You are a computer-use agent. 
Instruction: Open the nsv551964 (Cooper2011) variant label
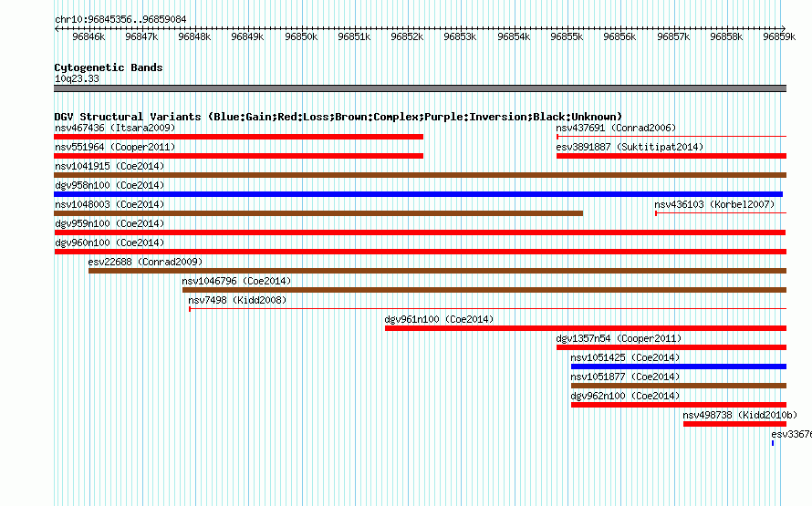(x=115, y=147)
